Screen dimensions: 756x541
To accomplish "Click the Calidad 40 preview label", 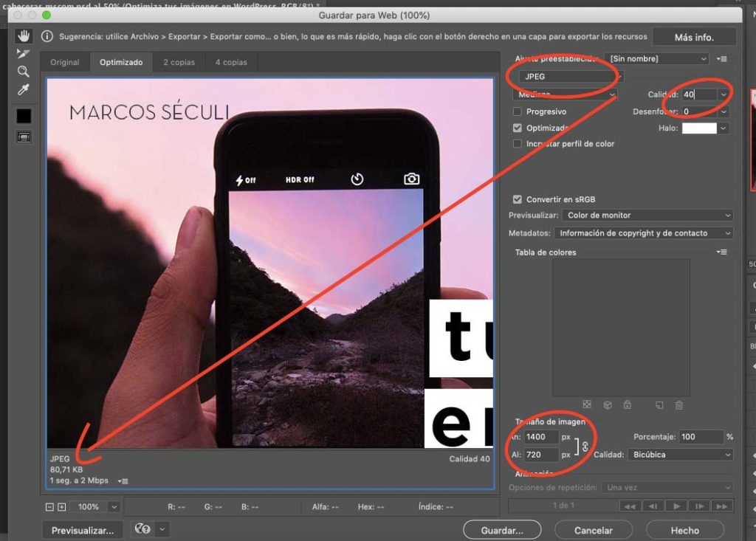I will click(469, 459).
